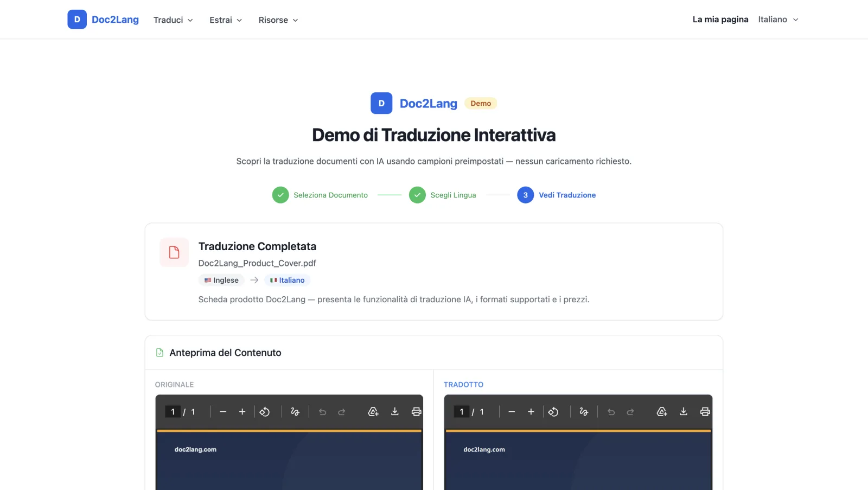Download the ORIGINALE PDF
868x490 pixels.
[x=395, y=412]
